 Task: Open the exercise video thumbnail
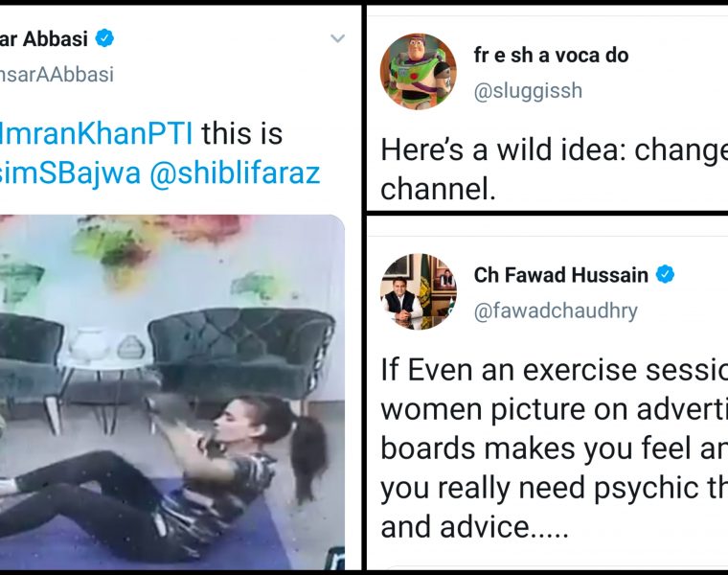tap(172, 392)
